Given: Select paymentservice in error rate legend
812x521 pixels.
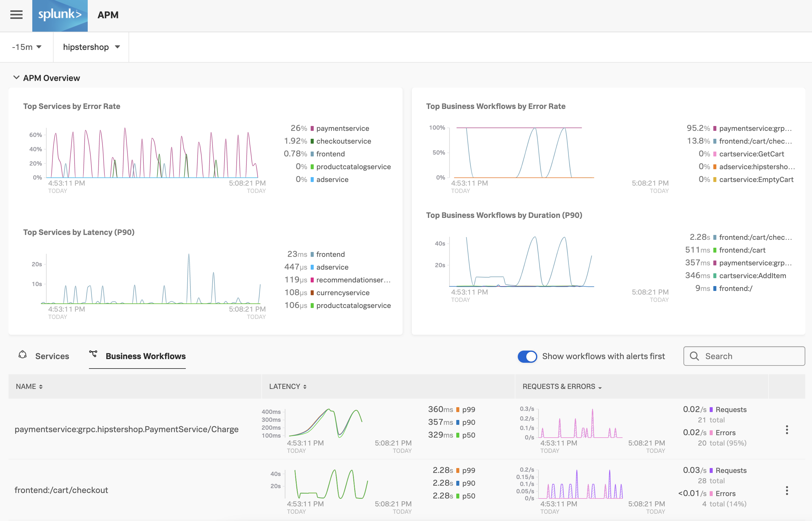Looking at the screenshot, I should coord(343,128).
